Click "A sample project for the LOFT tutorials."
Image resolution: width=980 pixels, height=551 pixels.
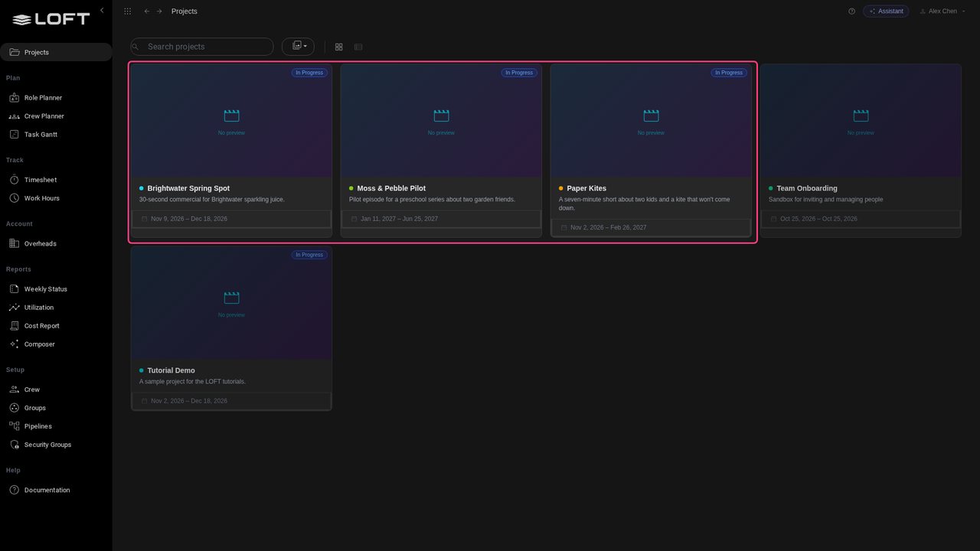(193, 382)
